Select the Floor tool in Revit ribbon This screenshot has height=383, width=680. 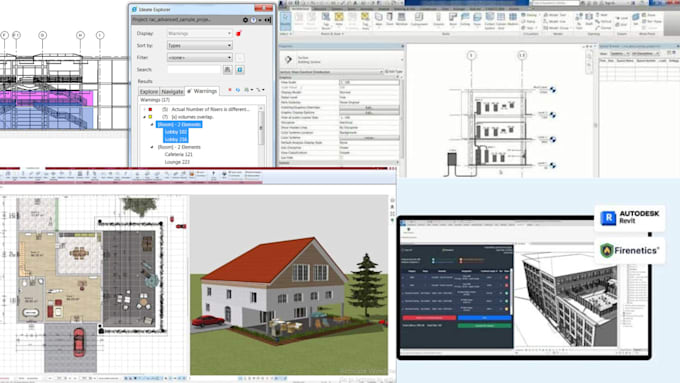(477, 20)
